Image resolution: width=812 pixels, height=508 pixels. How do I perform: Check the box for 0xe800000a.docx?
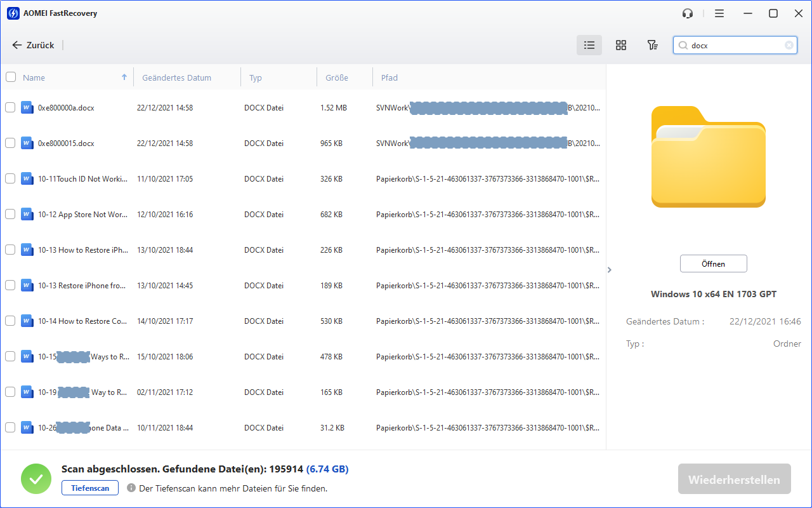pyautogui.click(x=10, y=108)
